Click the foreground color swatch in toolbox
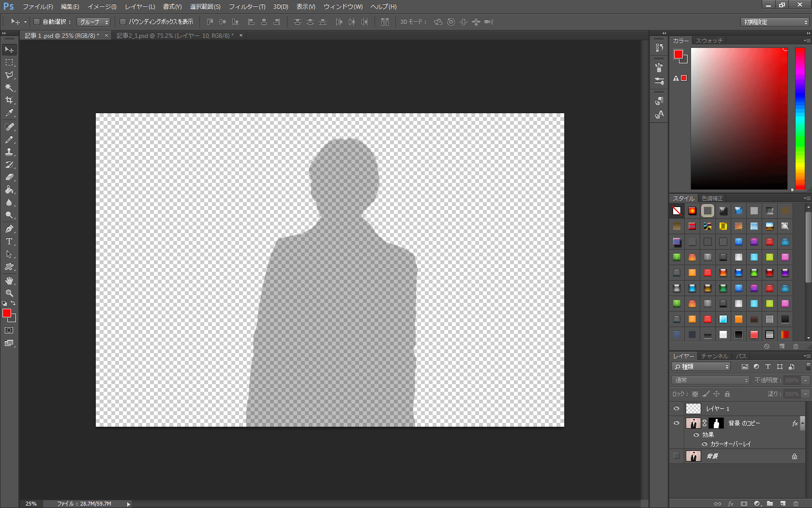Viewport: 812px width, 508px height. [7, 313]
